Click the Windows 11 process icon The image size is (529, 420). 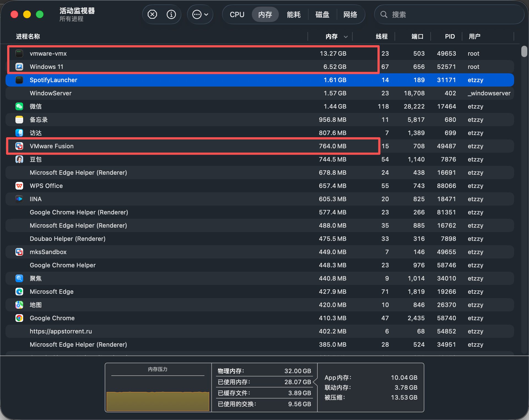pyautogui.click(x=19, y=67)
